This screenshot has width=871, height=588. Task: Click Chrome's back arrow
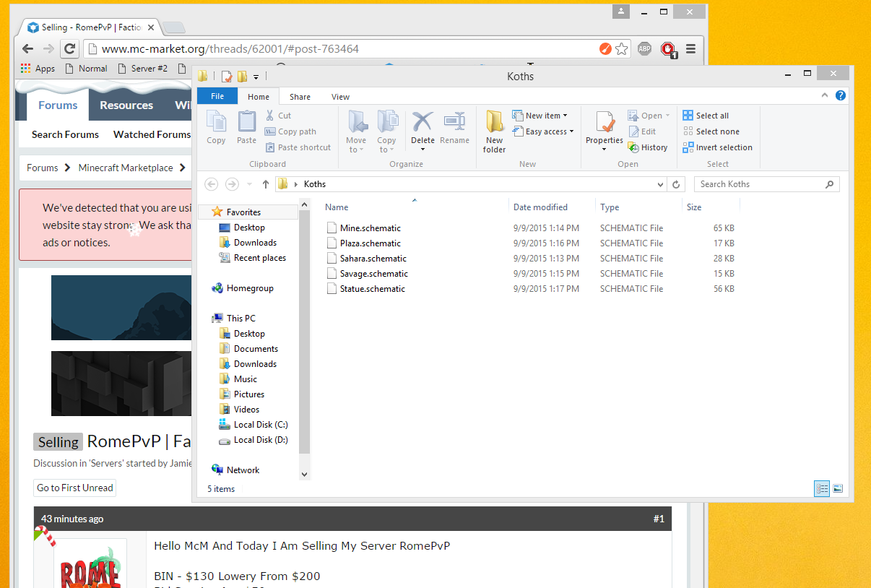pyautogui.click(x=27, y=49)
